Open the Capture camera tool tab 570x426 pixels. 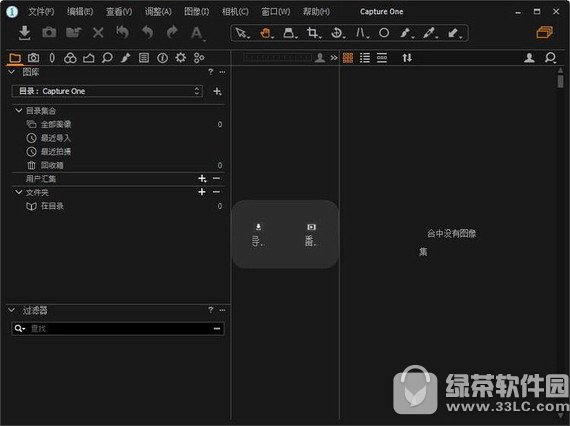33,57
